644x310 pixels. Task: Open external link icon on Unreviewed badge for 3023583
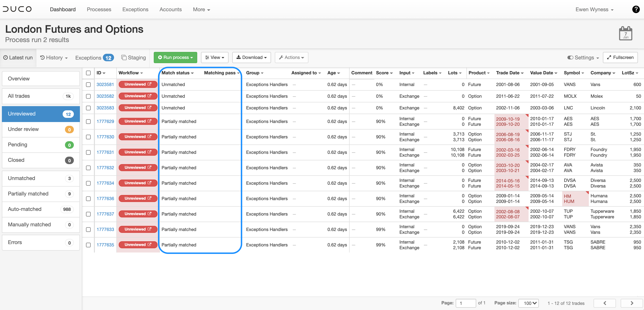[150, 108]
